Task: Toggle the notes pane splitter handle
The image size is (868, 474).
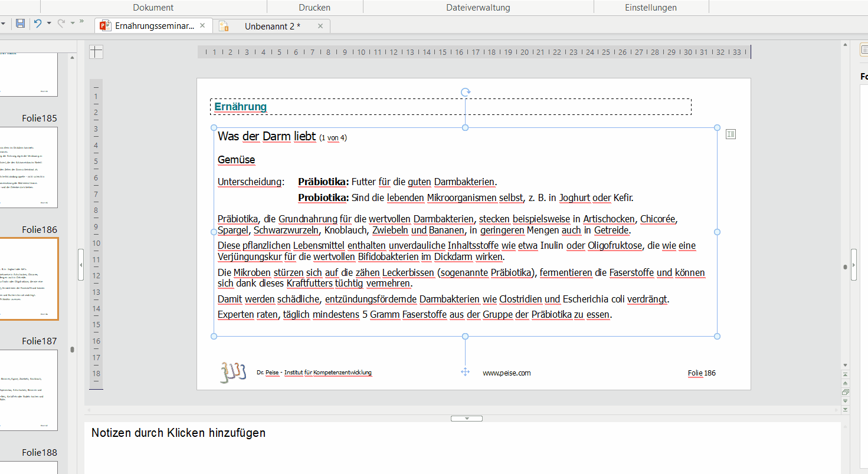Action: 466,419
